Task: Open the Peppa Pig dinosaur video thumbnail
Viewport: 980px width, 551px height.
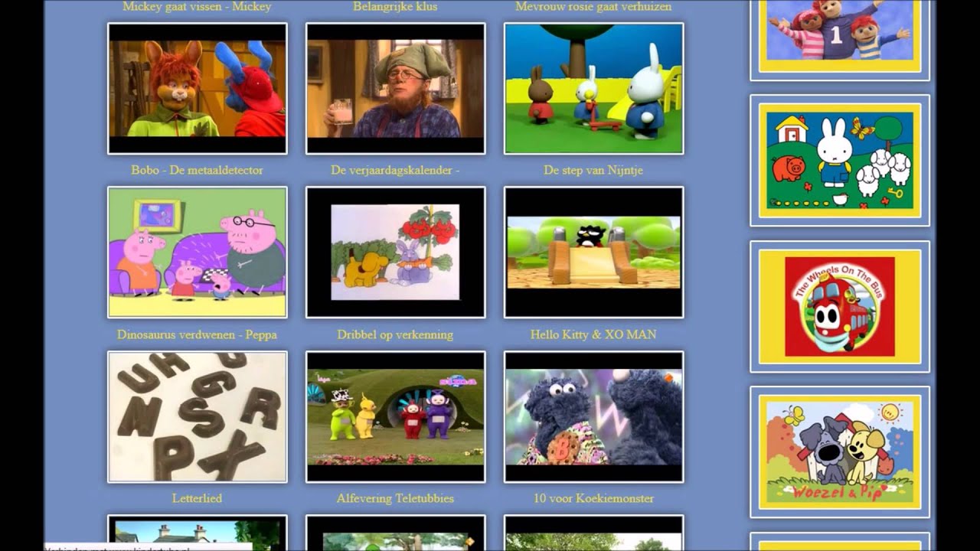Action: [x=198, y=253]
